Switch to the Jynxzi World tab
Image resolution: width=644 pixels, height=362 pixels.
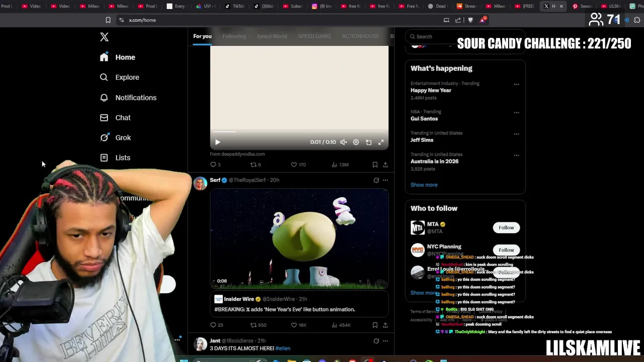click(272, 36)
